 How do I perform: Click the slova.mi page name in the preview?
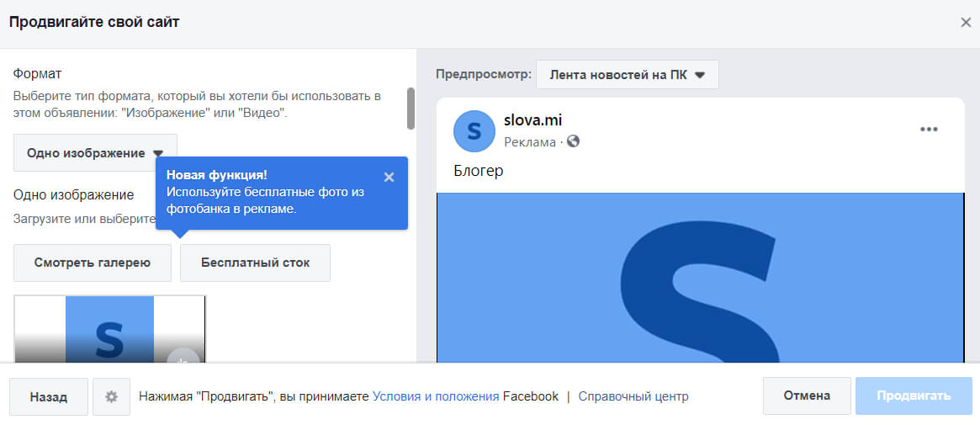pyautogui.click(x=532, y=120)
